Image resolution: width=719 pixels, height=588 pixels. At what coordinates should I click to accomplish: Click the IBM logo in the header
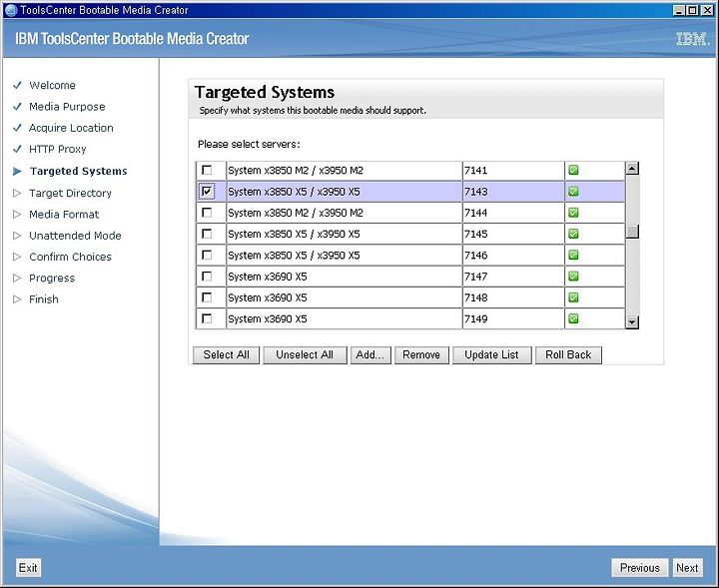pyautogui.click(x=693, y=39)
